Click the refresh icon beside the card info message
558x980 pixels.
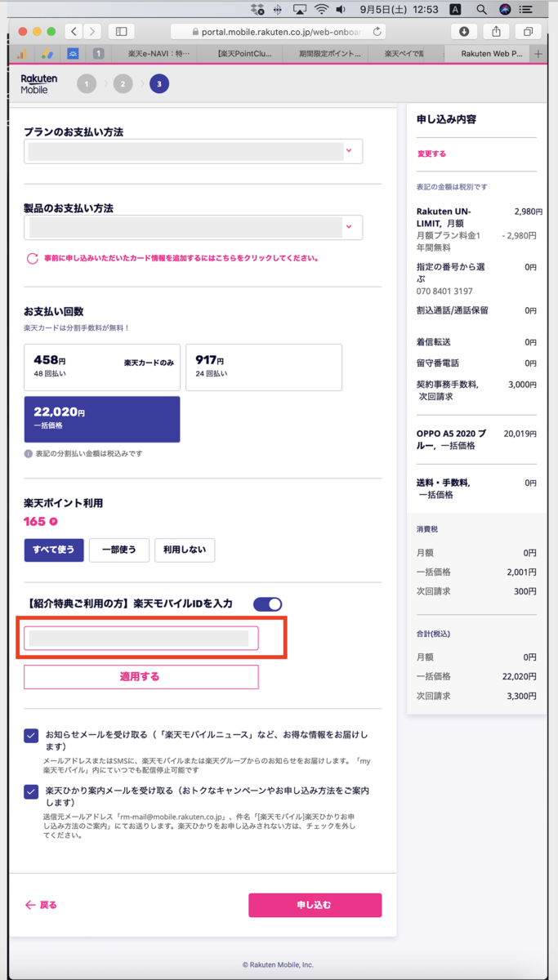(33, 258)
